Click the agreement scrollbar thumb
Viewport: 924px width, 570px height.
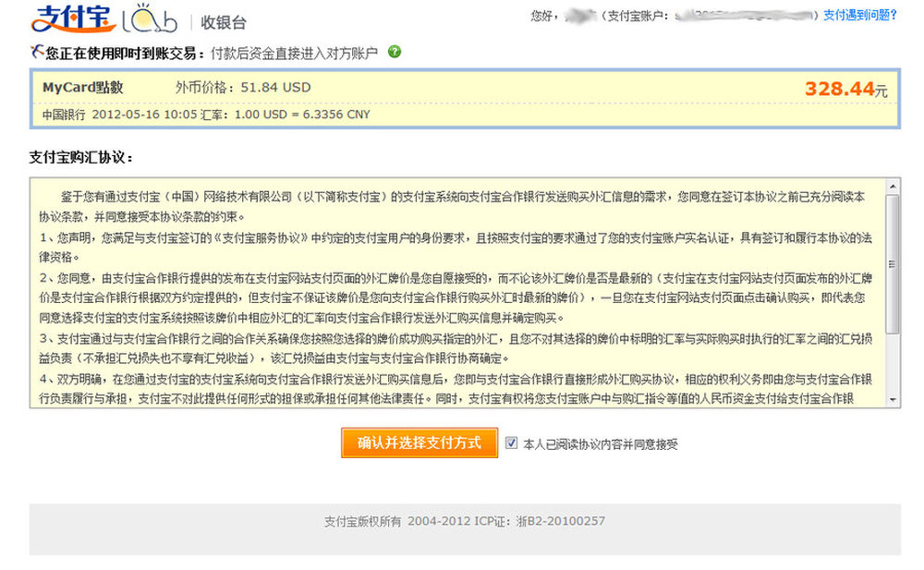(x=893, y=264)
